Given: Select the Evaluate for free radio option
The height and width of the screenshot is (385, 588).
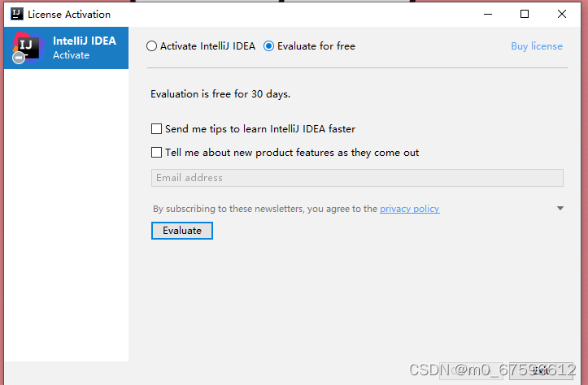Looking at the screenshot, I should pos(270,46).
